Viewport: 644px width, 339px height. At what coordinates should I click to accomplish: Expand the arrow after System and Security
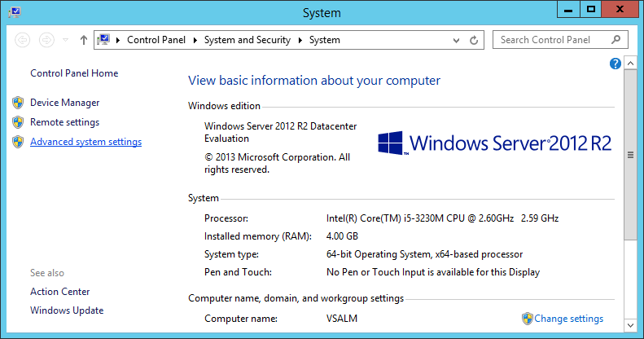click(x=300, y=40)
